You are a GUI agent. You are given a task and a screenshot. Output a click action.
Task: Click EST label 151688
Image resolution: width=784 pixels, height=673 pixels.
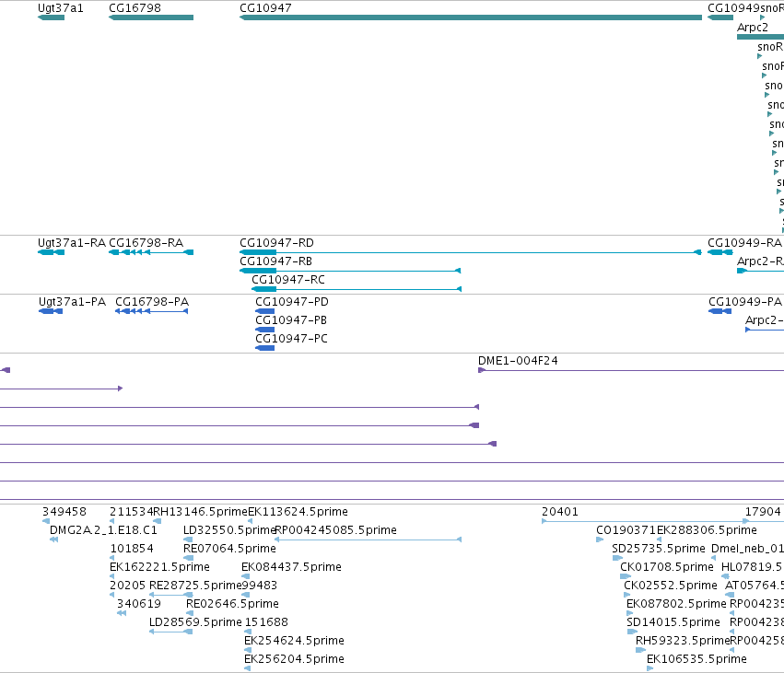pyautogui.click(x=266, y=622)
